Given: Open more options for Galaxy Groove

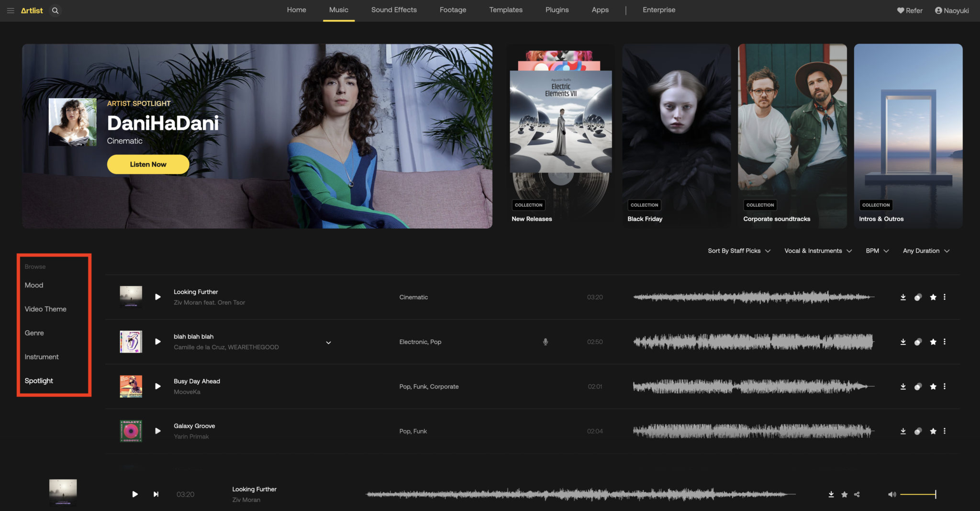Looking at the screenshot, I should point(945,431).
